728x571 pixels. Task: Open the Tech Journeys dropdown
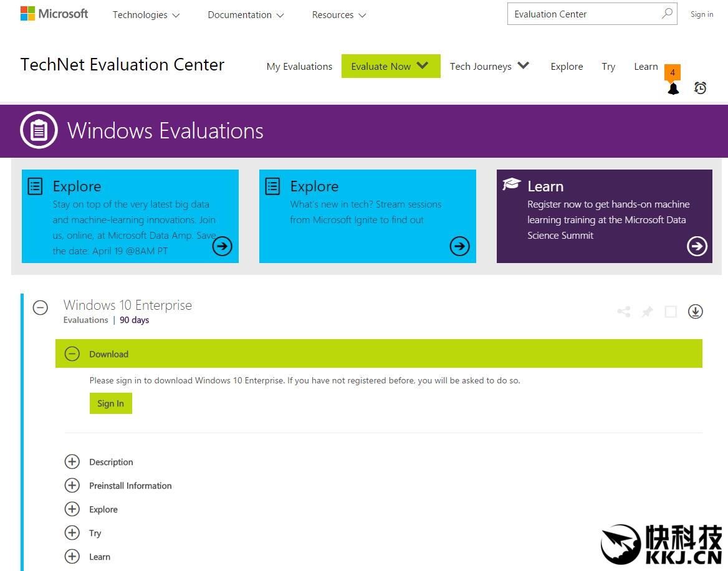click(x=489, y=66)
